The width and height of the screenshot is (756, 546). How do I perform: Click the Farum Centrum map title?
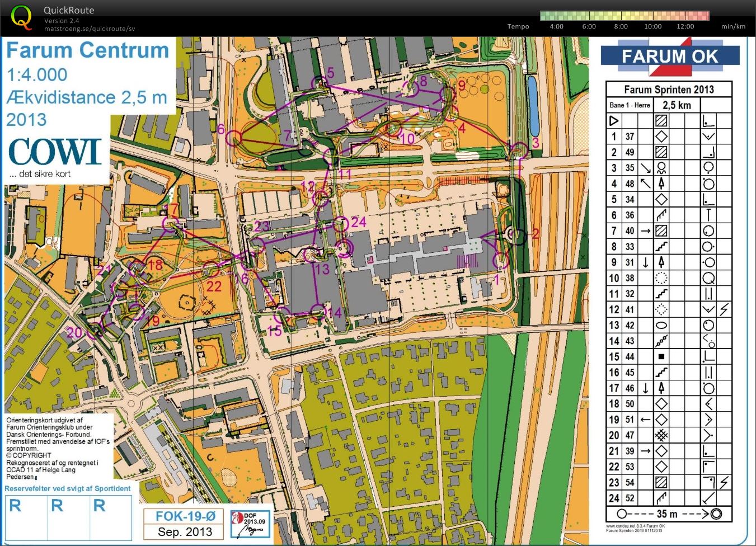[87, 50]
